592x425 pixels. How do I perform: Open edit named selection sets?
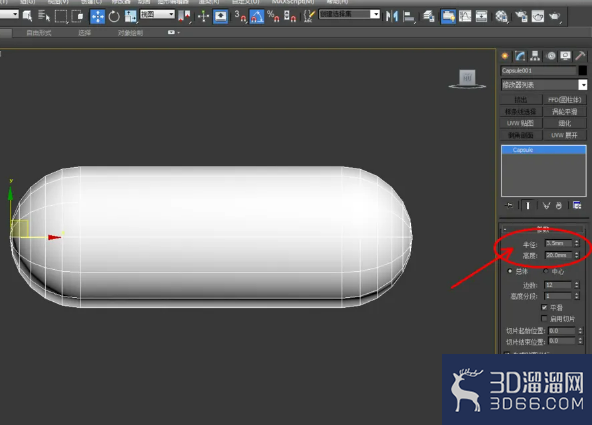click(309, 16)
